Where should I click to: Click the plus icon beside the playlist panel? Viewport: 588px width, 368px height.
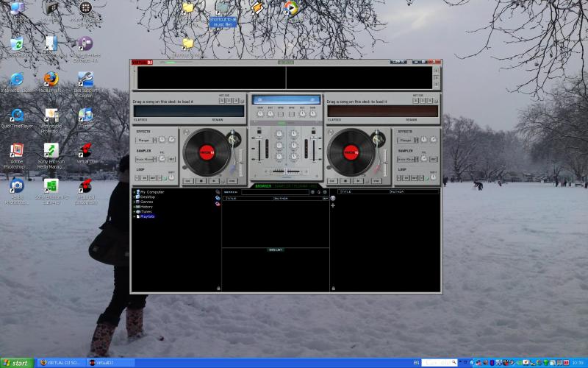coord(333,205)
